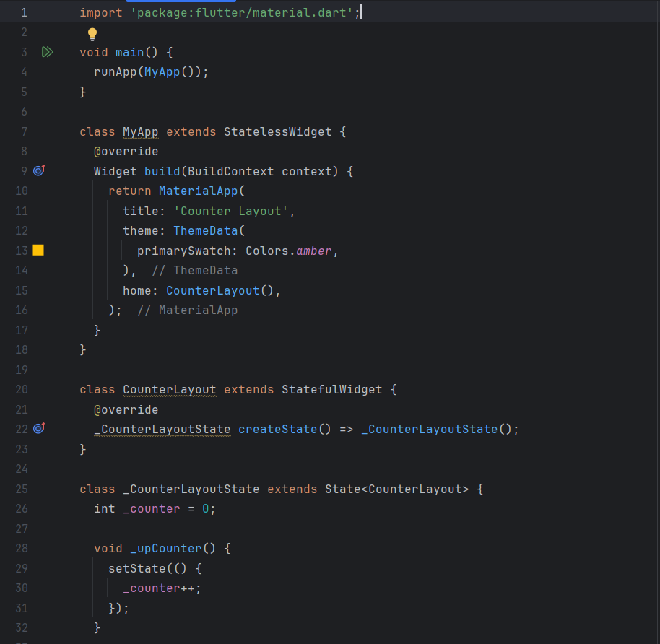Click the _counter field declaration
660x644 pixels.
click(152, 509)
